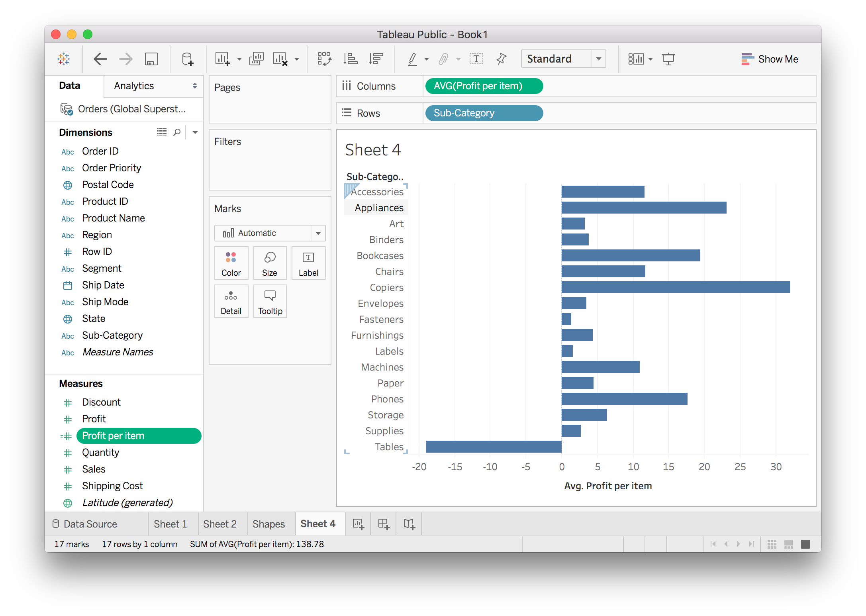Sort descending using the toolbar icon
This screenshot has width=866, height=616.
[x=376, y=59]
